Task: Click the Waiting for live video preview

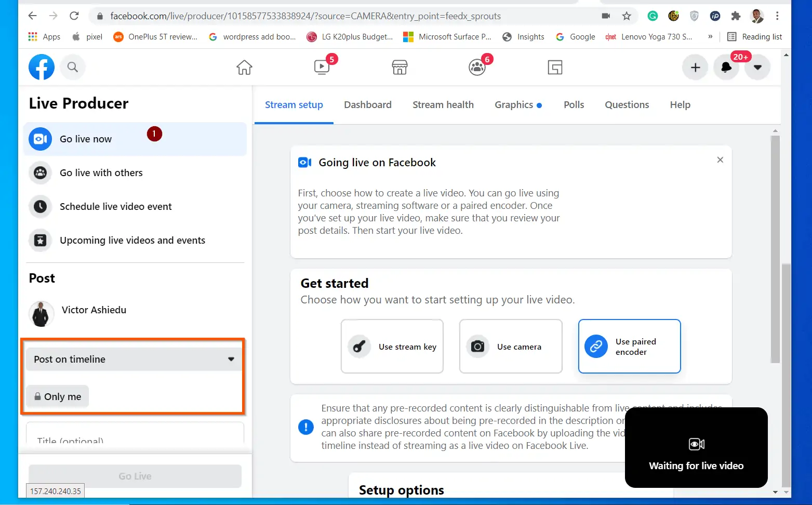Action: [696, 447]
